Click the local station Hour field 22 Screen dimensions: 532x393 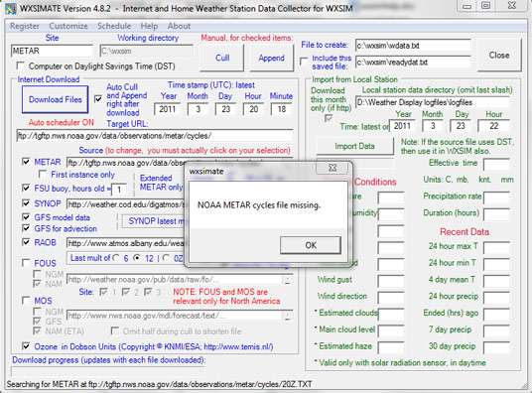tap(493, 126)
